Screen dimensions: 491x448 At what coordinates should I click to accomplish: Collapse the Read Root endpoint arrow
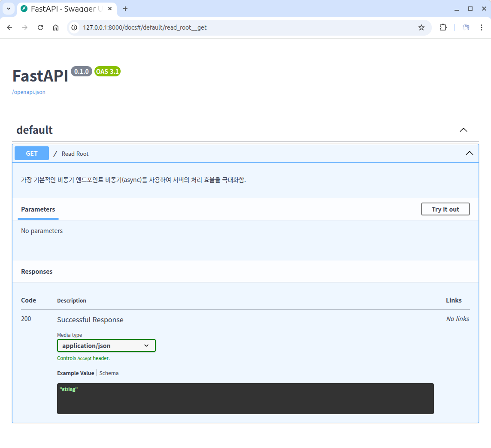click(x=470, y=153)
